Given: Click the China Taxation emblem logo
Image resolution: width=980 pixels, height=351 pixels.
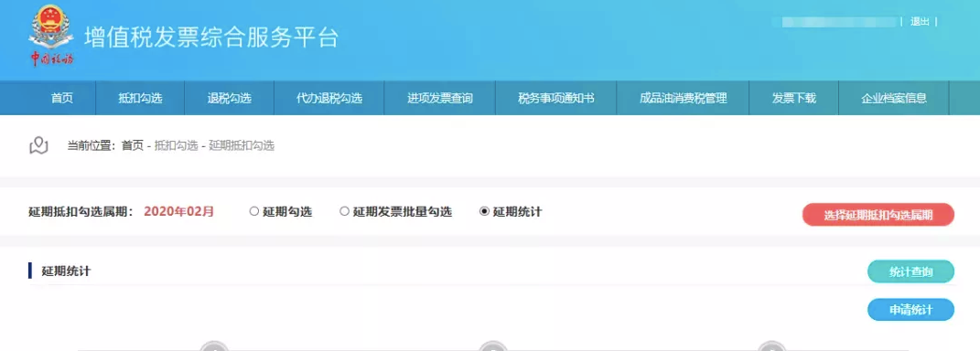Looking at the screenshot, I should click(x=52, y=36).
